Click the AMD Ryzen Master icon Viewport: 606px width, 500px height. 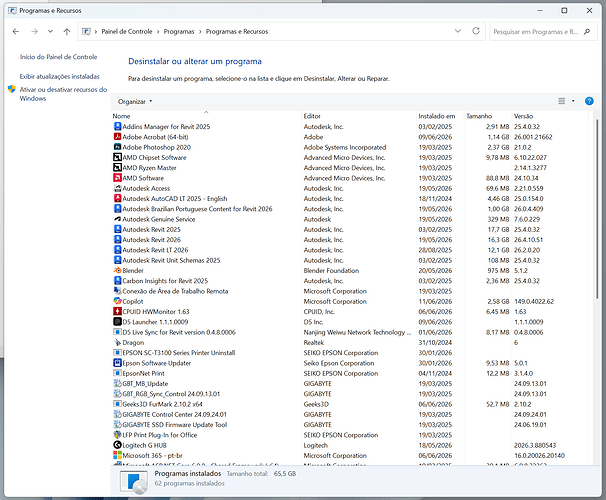point(117,168)
